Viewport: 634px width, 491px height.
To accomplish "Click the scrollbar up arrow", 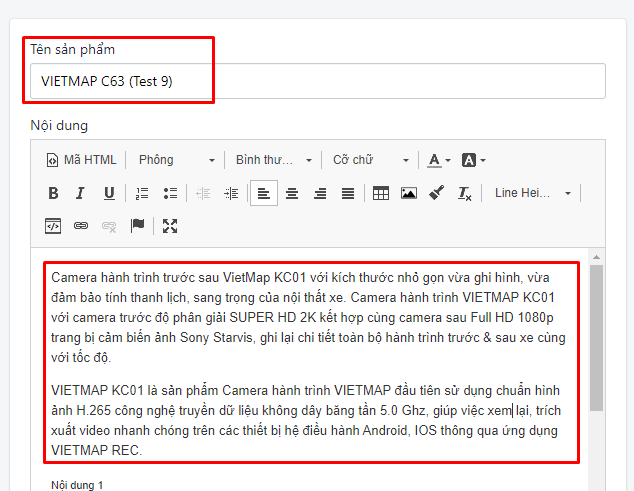I will (596, 257).
